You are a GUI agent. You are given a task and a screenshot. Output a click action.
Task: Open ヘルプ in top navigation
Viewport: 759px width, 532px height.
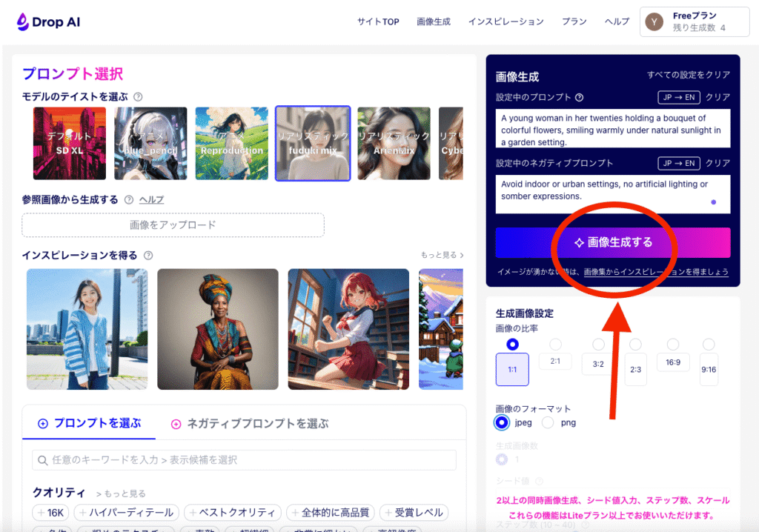pyautogui.click(x=617, y=21)
